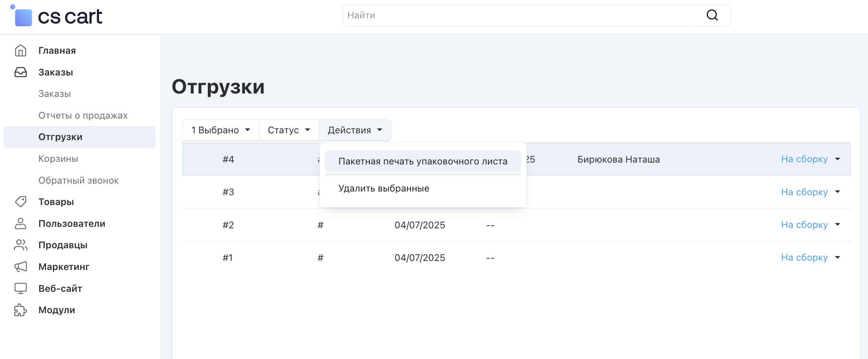Collapse the 'Действия' dropdown

[355, 130]
